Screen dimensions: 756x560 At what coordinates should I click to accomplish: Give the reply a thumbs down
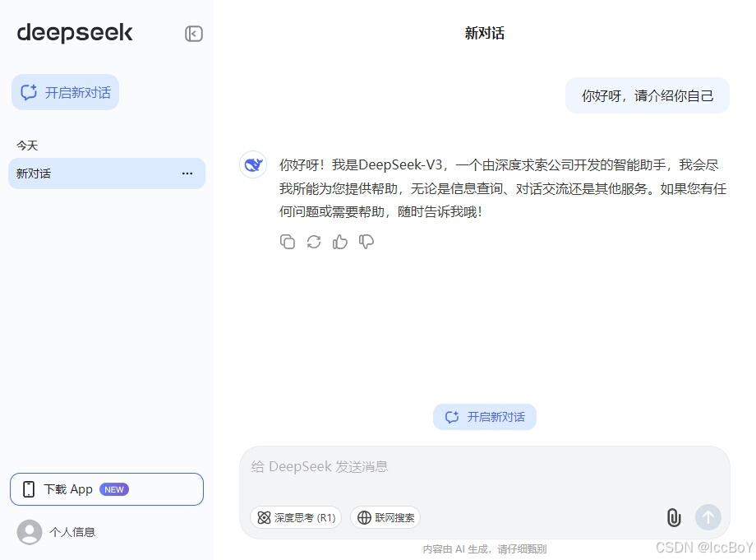[x=366, y=242]
